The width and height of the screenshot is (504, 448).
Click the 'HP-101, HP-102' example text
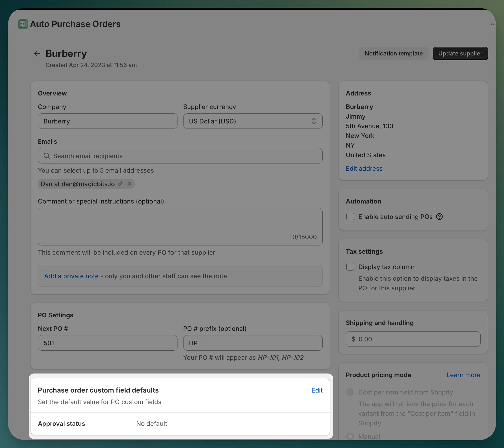coord(281,358)
